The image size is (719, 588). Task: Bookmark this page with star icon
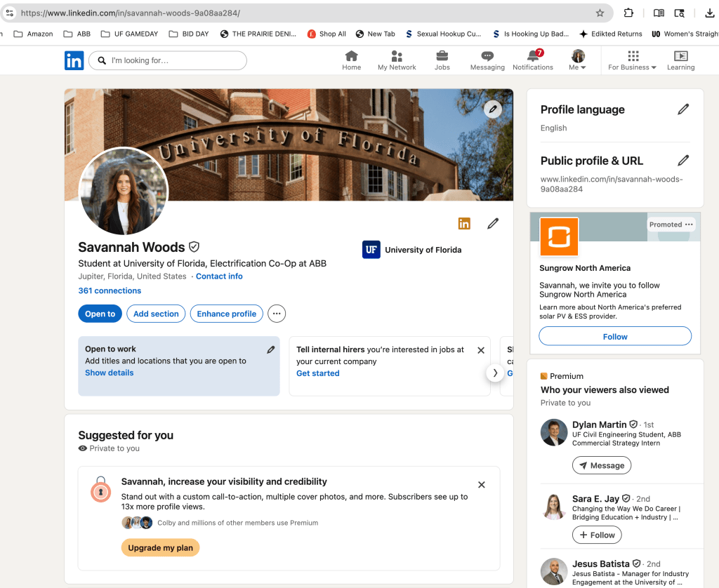coord(600,13)
